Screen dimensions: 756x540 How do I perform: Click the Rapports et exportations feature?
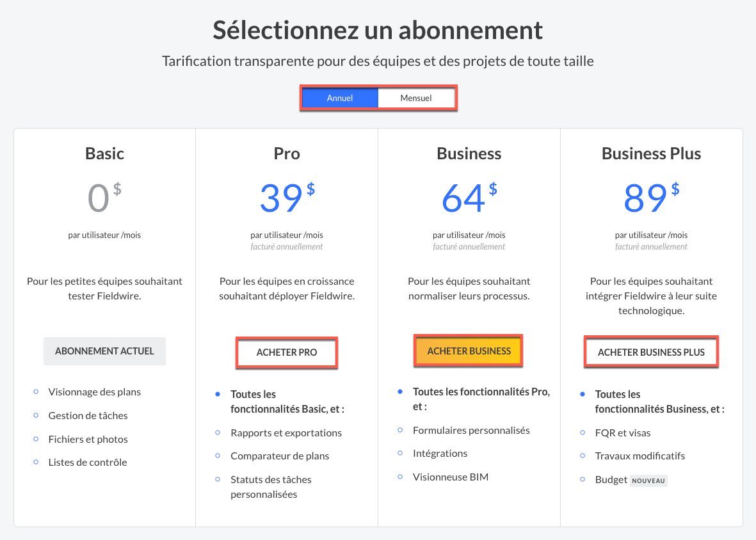tap(286, 433)
